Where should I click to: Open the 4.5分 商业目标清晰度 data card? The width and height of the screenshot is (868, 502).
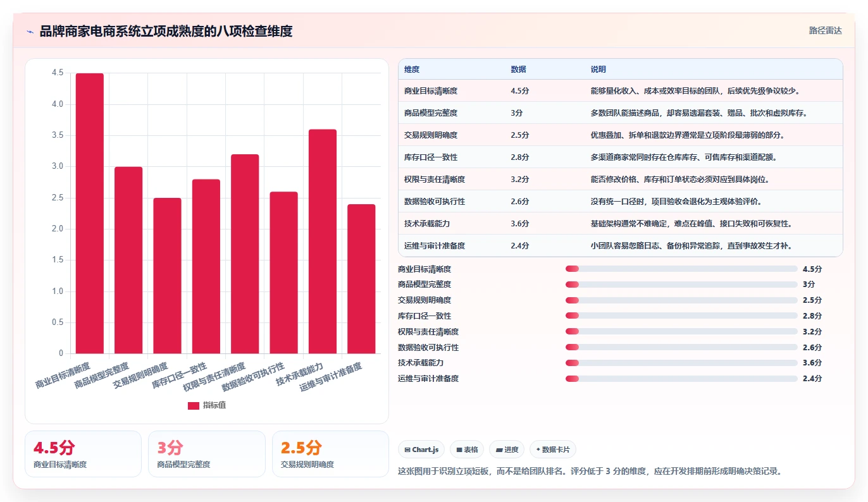coord(83,454)
